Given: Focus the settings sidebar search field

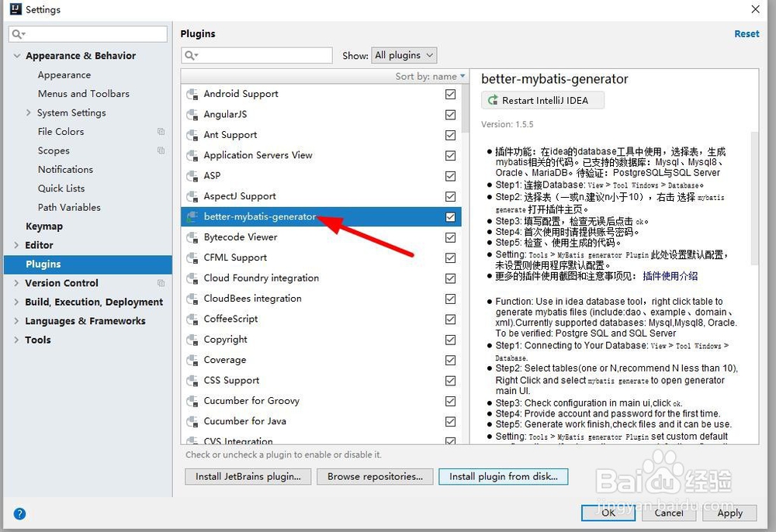Looking at the screenshot, I should coord(88,34).
